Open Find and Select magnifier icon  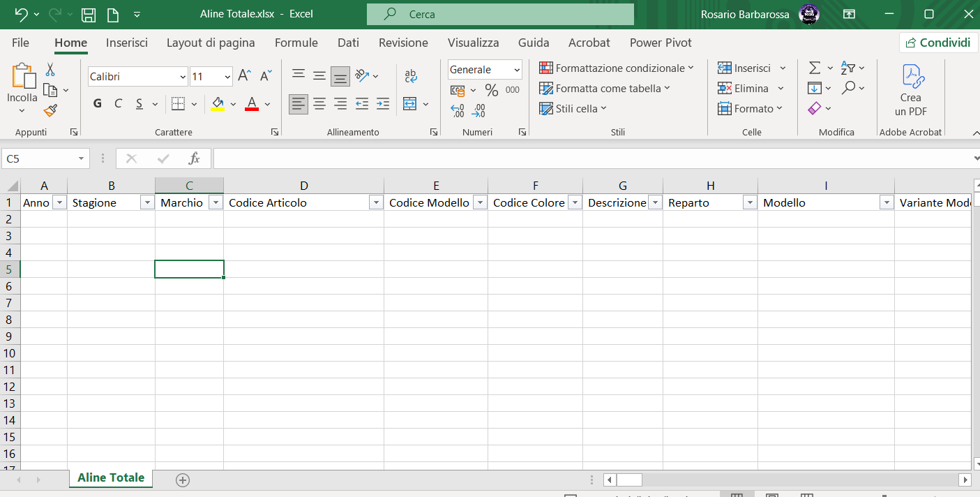pos(848,88)
